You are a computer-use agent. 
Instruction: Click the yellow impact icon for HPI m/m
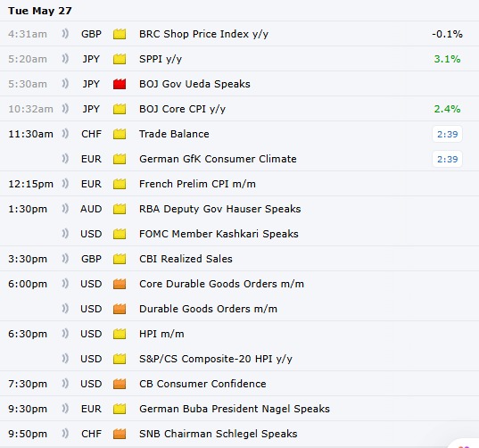(x=120, y=334)
